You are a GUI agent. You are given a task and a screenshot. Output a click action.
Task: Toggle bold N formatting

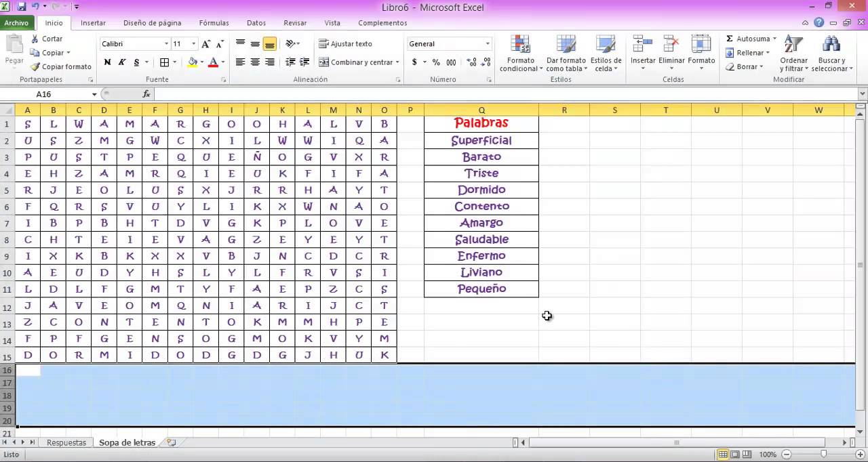pos(107,62)
